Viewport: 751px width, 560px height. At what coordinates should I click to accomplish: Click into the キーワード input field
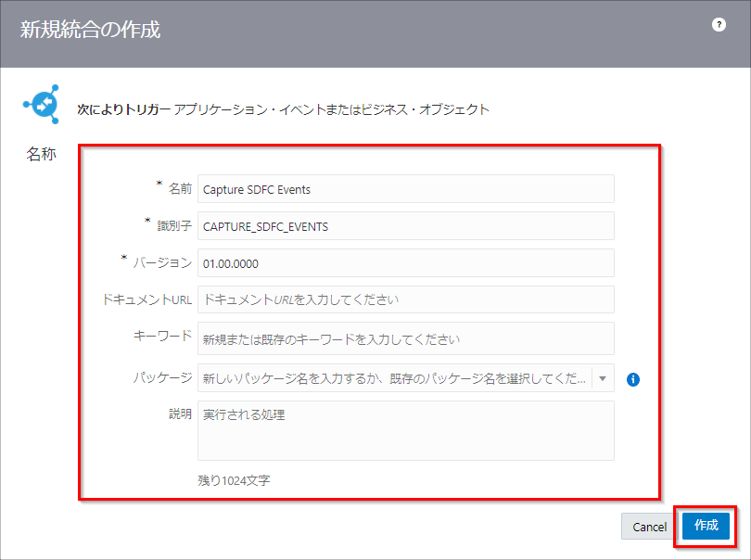point(405,338)
